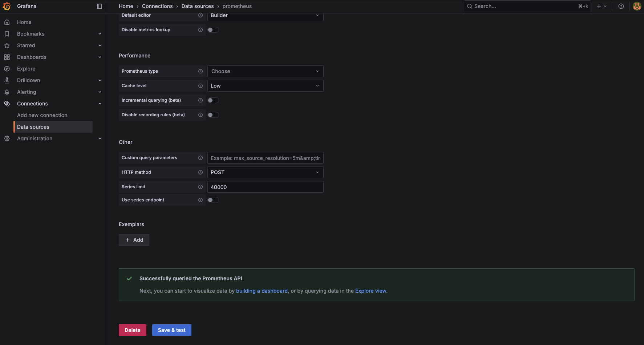644x345 pixels.
Task: Open Alerting in the sidebar menu
Action: click(x=27, y=92)
